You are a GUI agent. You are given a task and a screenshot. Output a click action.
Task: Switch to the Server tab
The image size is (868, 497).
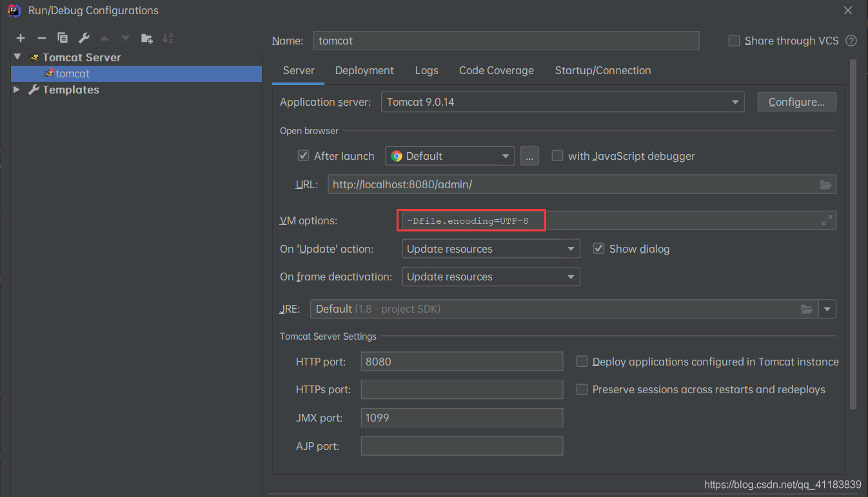coord(299,70)
